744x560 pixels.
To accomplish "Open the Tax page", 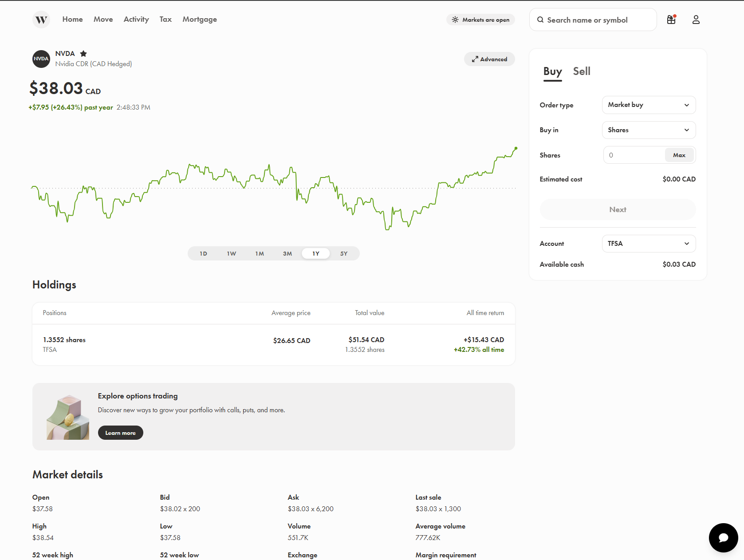I will (x=165, y=19).
